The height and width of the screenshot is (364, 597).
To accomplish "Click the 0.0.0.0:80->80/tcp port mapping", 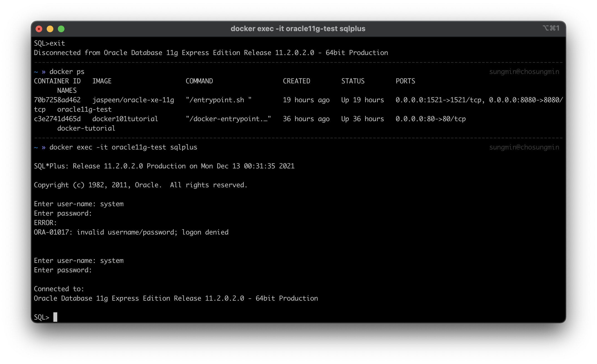I will (431, 119).
